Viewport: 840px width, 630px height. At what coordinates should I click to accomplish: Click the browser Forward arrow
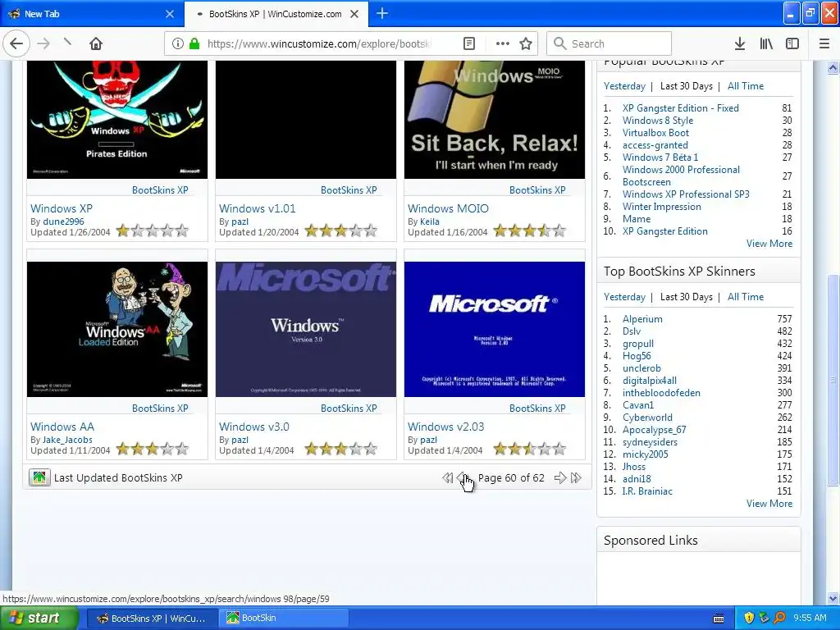click(x=43, y=43)
